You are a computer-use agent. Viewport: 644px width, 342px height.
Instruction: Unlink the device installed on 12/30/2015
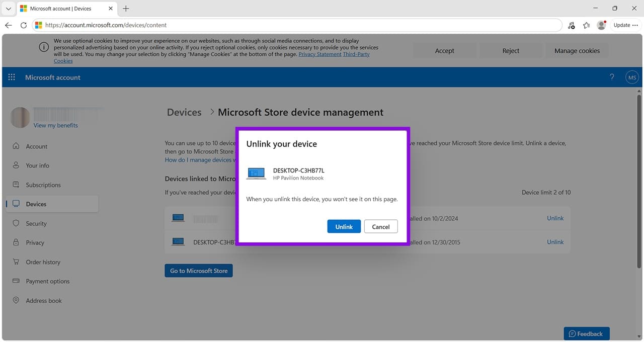click(555, 242)
